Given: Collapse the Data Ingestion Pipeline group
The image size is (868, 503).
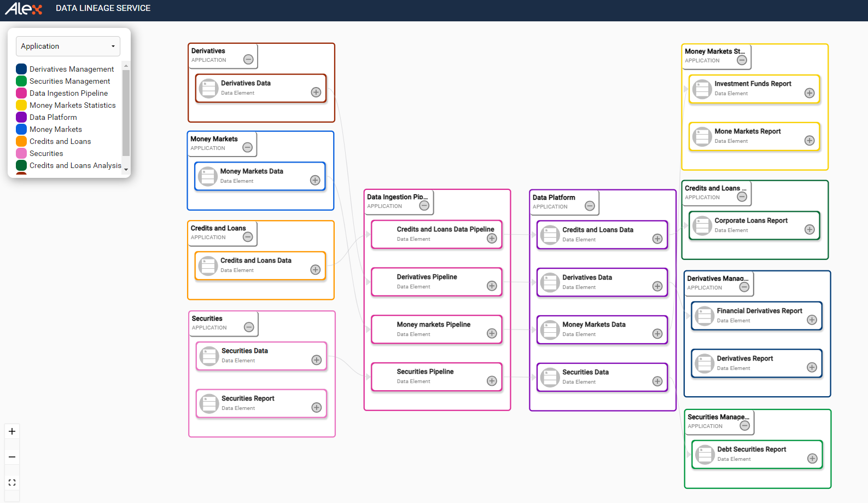Looking at the screenshot, I should tap(424, 205).
